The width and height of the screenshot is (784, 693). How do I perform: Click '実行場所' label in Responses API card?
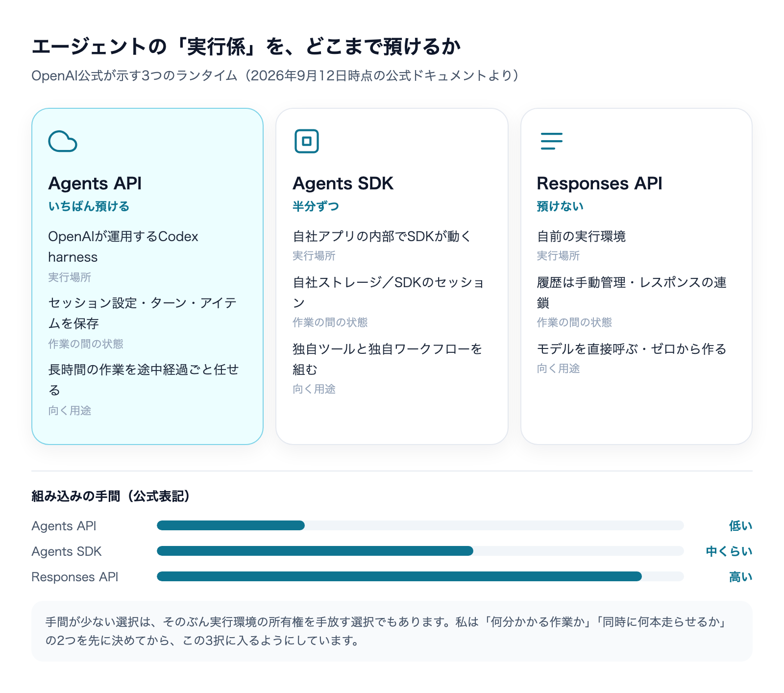coord(558,256)
